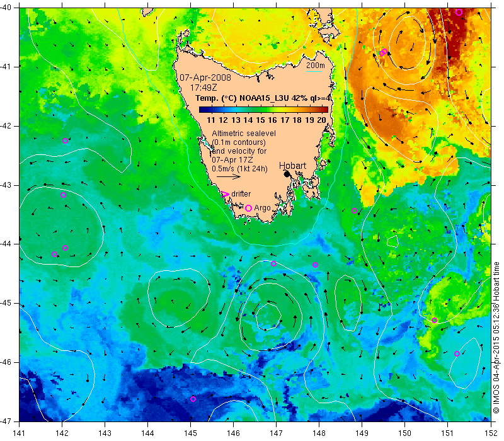Image resolution: width=504 pixels, height=441 pixels.
Task: Click the IMOS copyright timestamp text
Action: pos(496,338)
